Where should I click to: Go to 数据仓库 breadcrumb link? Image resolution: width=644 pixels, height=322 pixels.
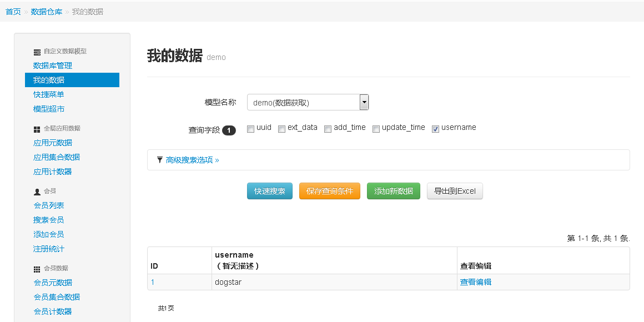[47, 12]
